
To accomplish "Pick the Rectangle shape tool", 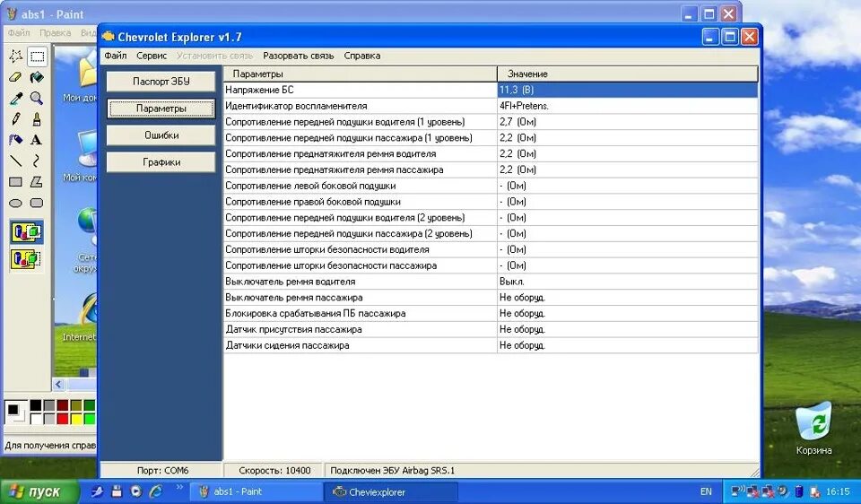I will [16, 182].
